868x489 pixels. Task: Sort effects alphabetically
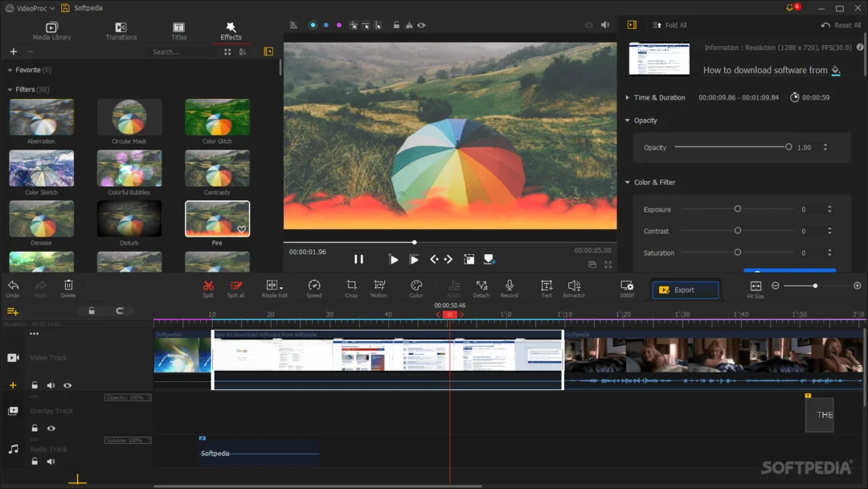coord(243,51)
